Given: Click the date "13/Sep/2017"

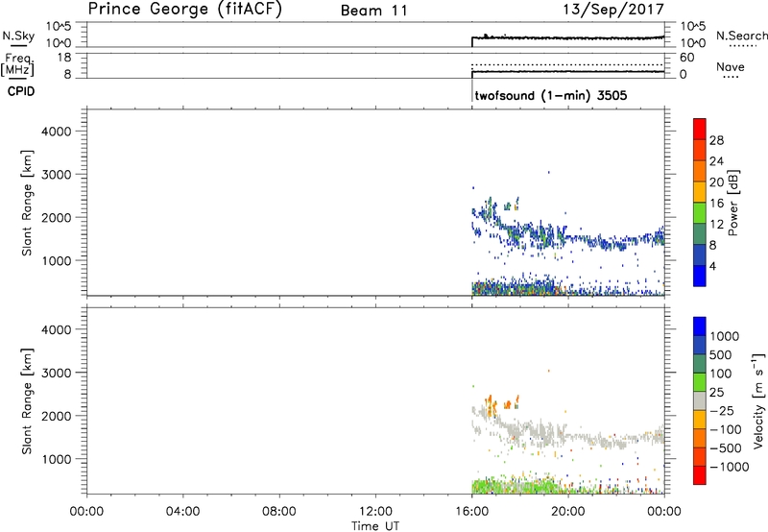Looking at the screenshot, I should point(613,10).
